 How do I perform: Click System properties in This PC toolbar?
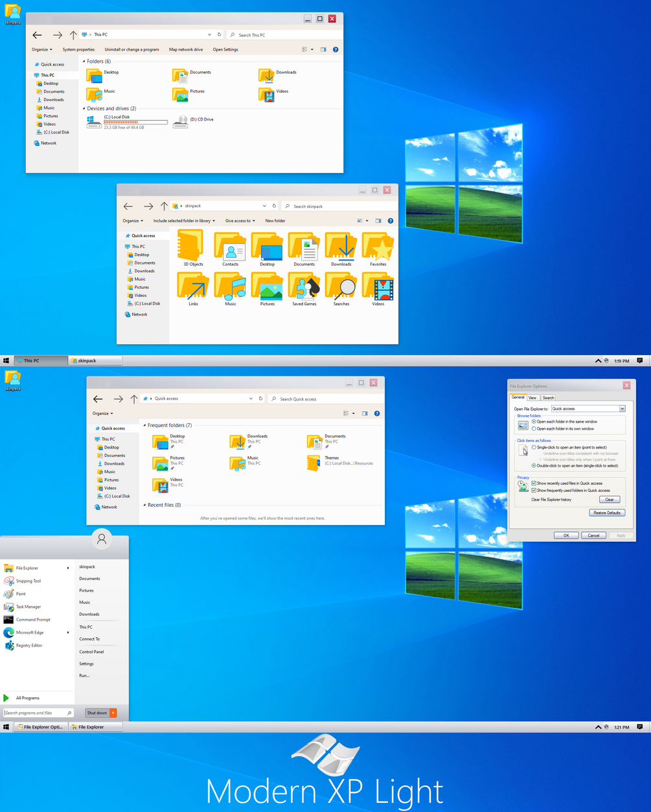(x=78, y=49)
